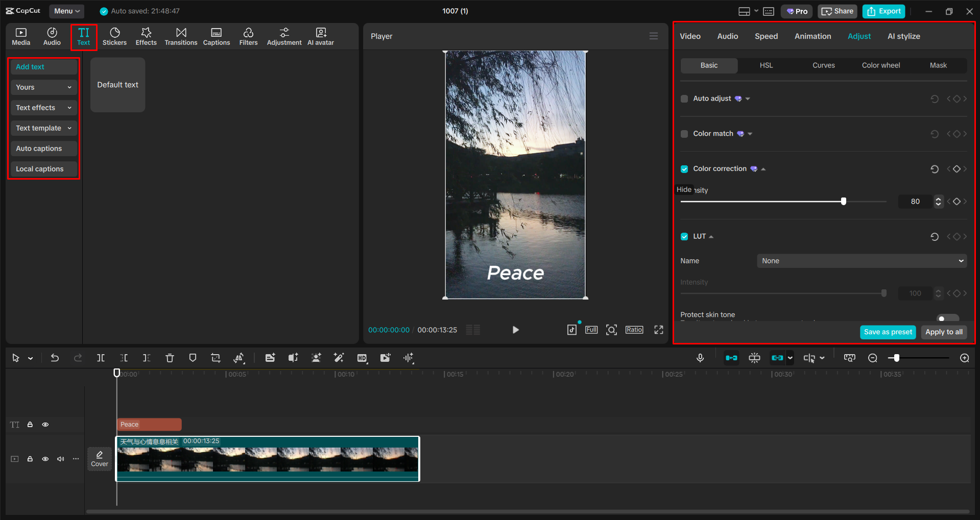Viewport: 980px width, 520px height.
Task: Select the Transitions panel
Action: (x=181, y=36)
